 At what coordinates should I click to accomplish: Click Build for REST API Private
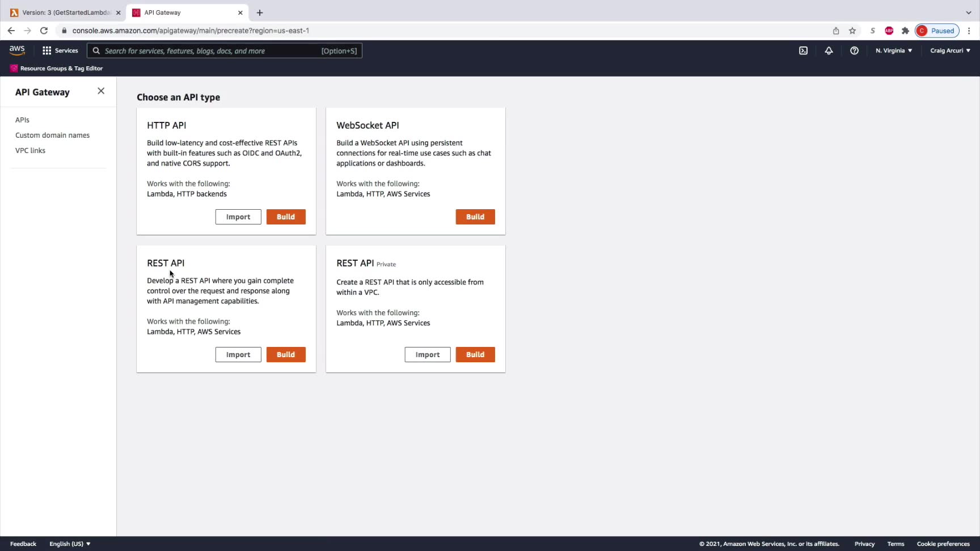click(475, 354)
